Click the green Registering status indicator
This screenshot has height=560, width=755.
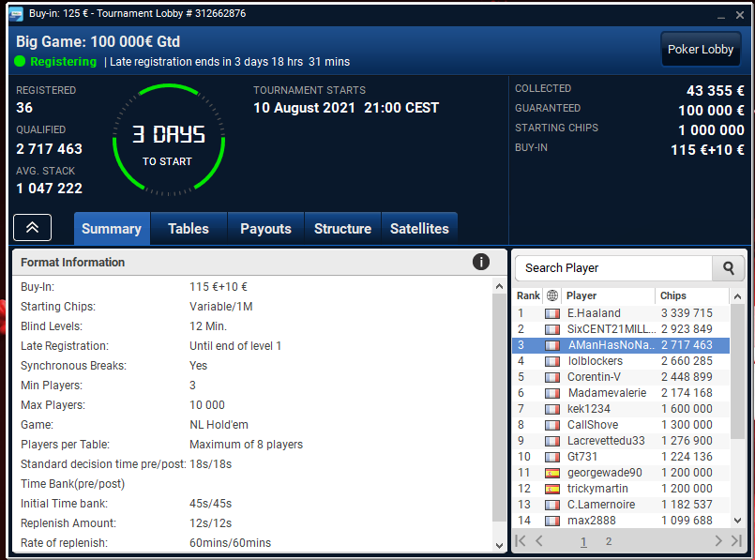[18, 62]
